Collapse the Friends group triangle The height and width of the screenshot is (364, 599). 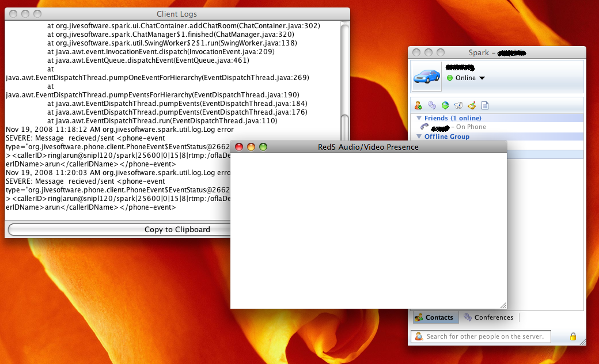pos(419,118)
